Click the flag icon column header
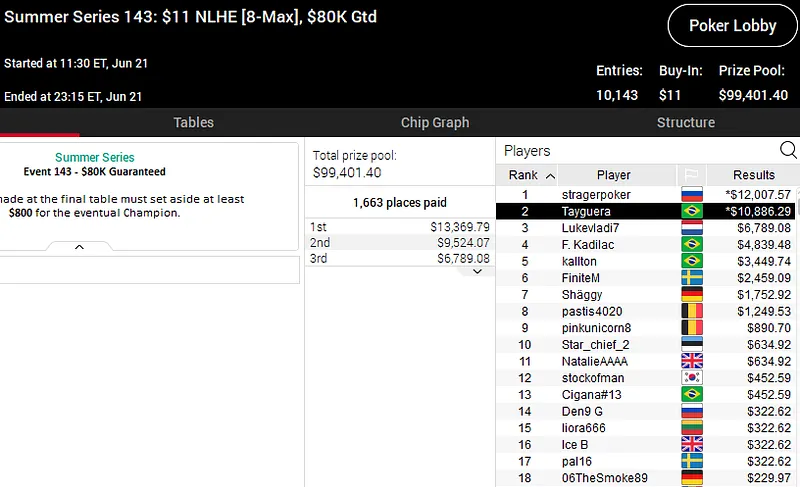800x487 pixels. pos(691,175)
